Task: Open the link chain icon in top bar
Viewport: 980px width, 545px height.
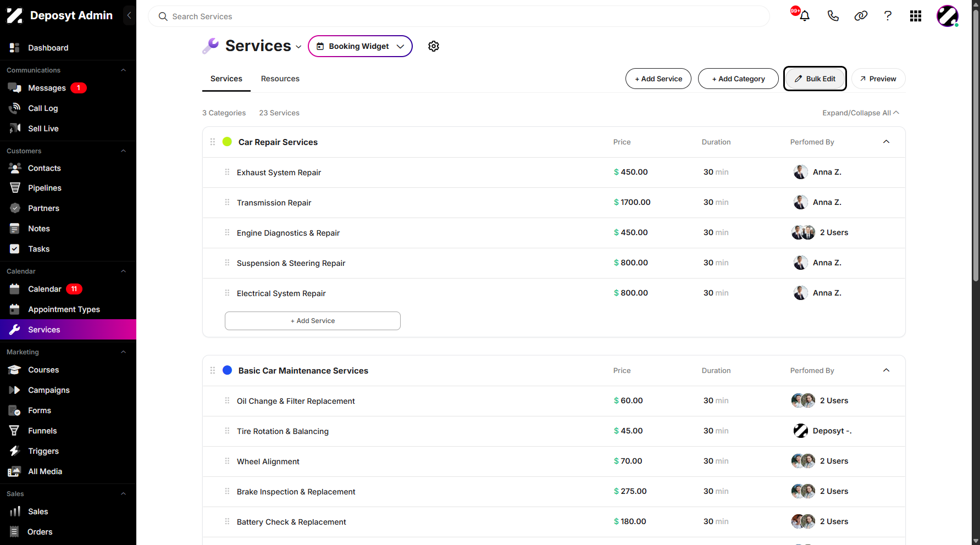Action: tap(861, 16)
